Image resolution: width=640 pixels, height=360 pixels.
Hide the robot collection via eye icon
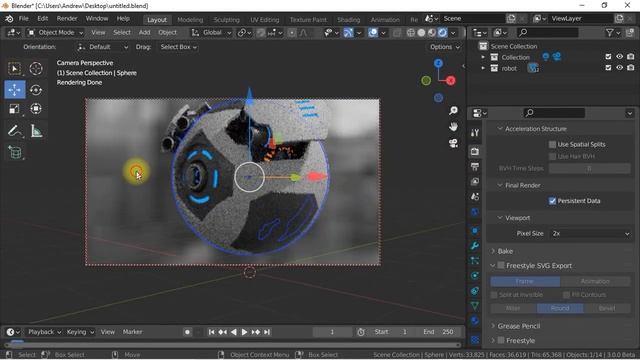click(x=620, y=68)
